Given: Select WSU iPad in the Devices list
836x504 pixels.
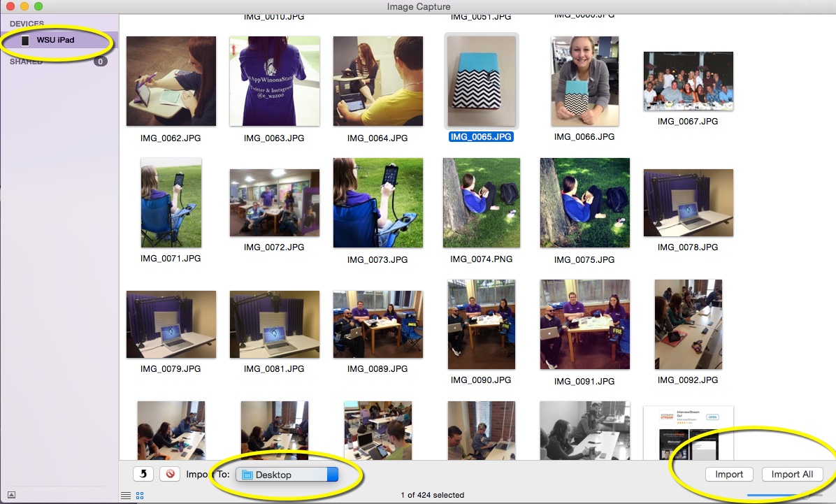Looking at the screenshot, I should (x=55, y=41).
